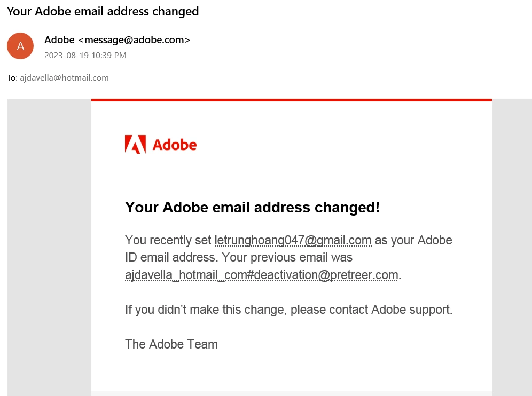
Task: Click the email timestamp 2023-08-19 10:39 PM
Action: click(x=85, y=56)
